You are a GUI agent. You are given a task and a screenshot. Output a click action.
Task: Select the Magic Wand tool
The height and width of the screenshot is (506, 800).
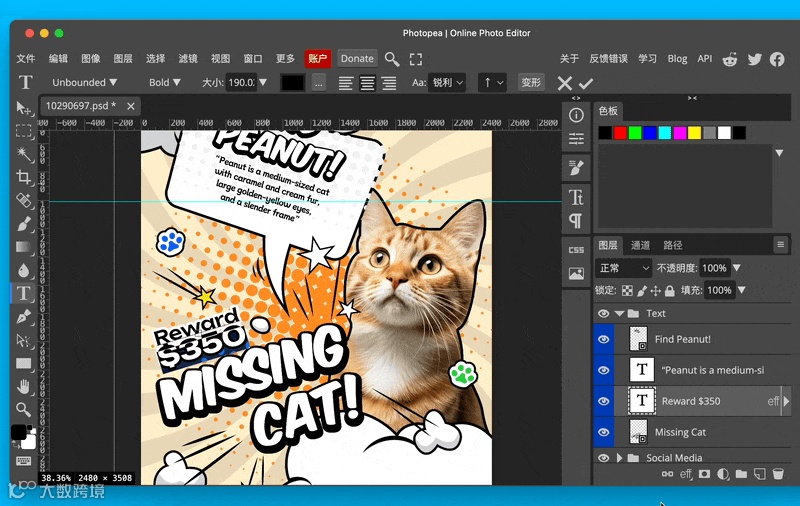click(25, 154)
